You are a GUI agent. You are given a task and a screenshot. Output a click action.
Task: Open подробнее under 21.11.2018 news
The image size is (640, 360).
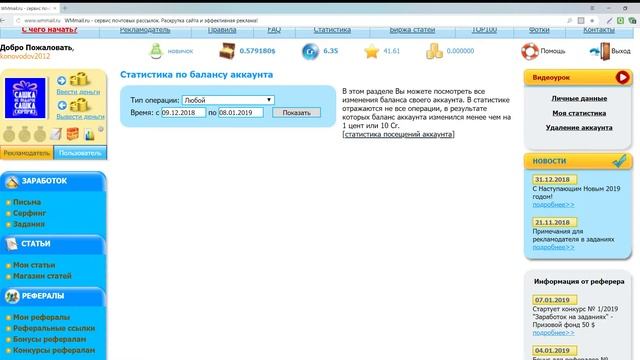point(553,247)
